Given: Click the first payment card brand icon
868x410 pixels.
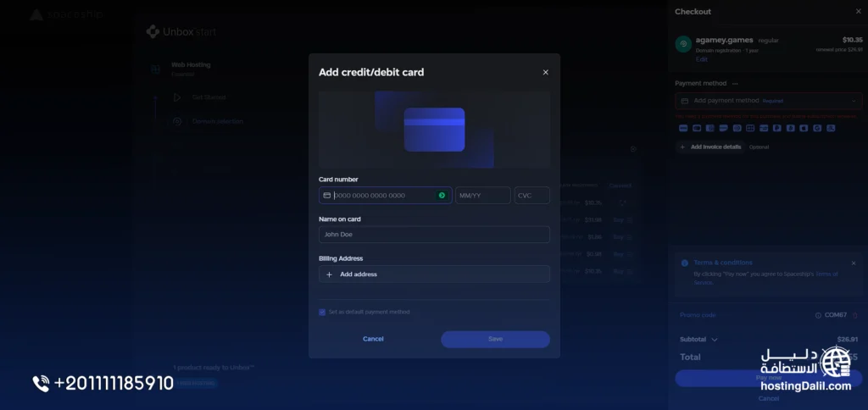Looking at the screenshot, I should point(683,129).
